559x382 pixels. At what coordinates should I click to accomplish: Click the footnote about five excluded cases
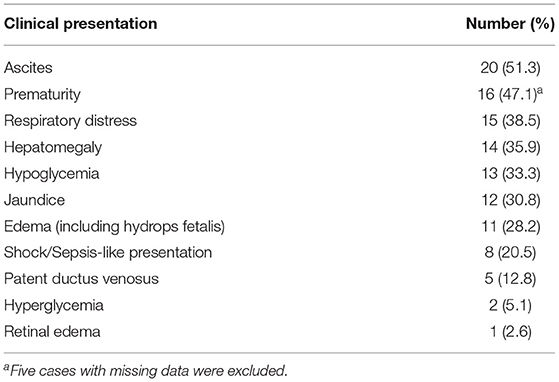(145, 371)
